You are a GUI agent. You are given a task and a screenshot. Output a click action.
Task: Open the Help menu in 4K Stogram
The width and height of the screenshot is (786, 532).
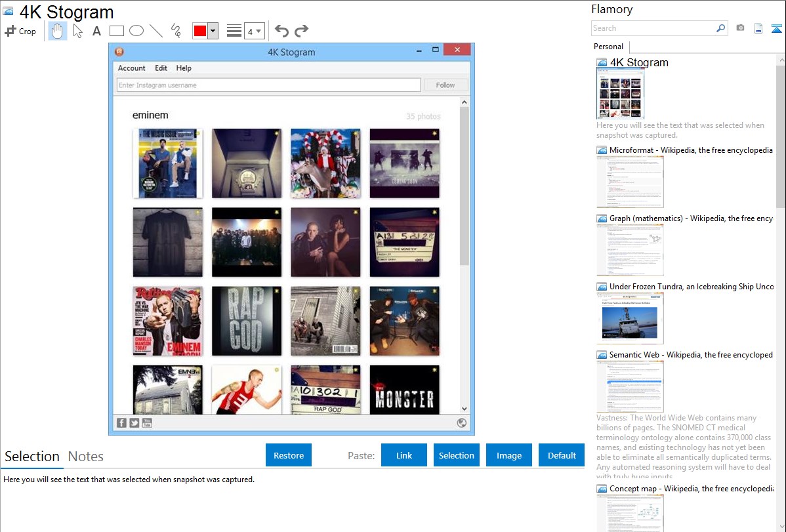[184, 68]
